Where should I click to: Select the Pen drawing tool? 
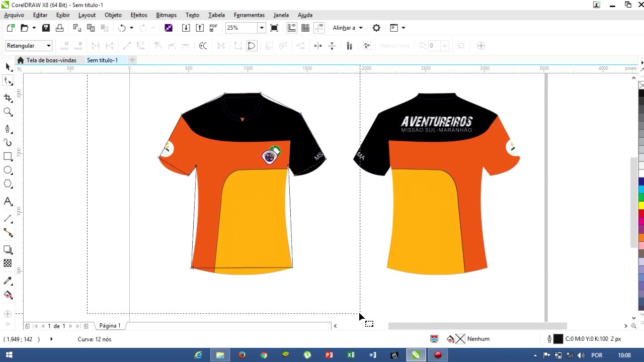[8, 129]
